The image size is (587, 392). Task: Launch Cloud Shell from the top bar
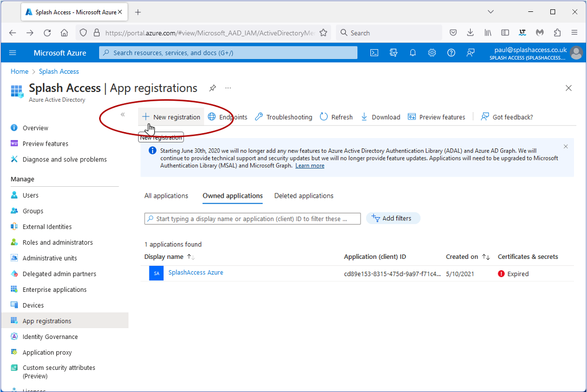click(x=374, y=53)
